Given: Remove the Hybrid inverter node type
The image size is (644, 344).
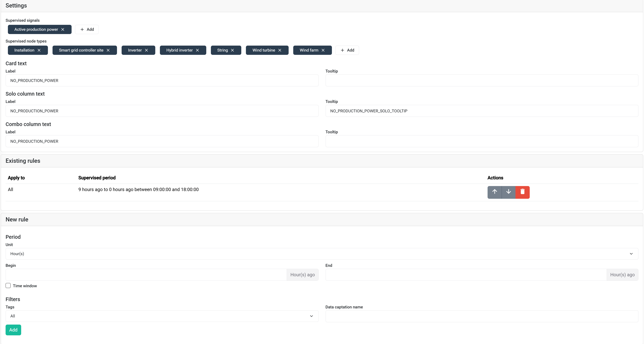Looking at the screenshot, I should pos(197,50).
